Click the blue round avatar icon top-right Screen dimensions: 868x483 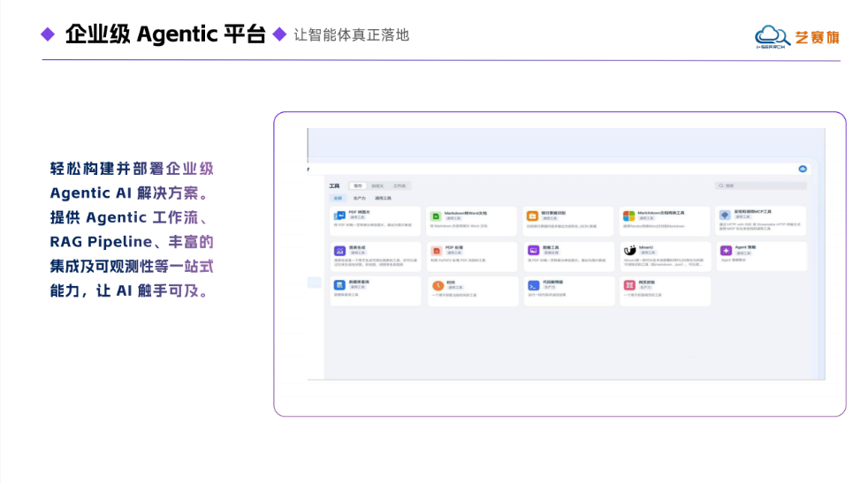click(803, 169)
